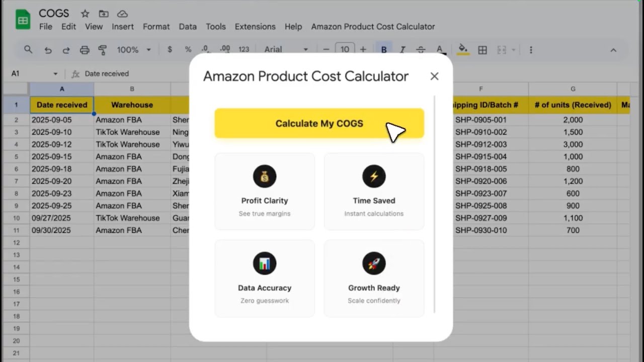
Task: Open the more toolbar options menu
Action: point(531,50)
